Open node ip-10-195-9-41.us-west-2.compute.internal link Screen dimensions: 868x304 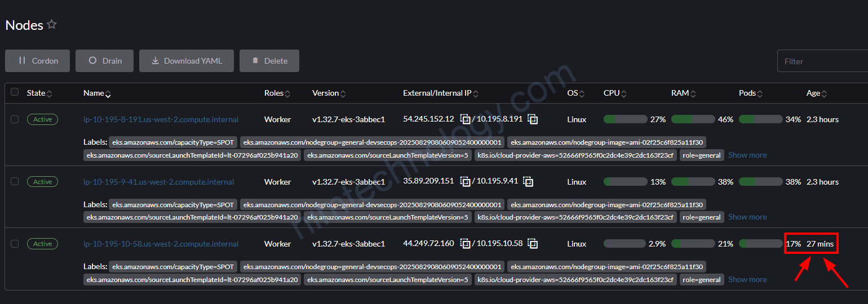coord(158,182)
